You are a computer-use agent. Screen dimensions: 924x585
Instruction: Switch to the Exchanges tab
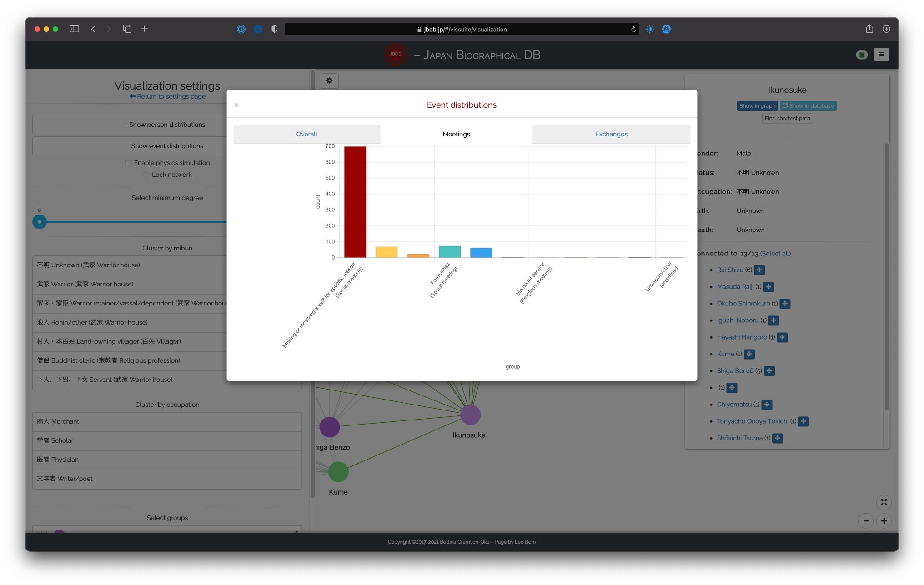point(610,134)
